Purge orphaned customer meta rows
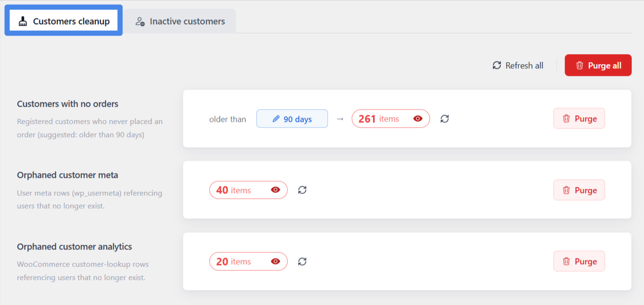Screen dimensions: 644x305 pos(579,190)
